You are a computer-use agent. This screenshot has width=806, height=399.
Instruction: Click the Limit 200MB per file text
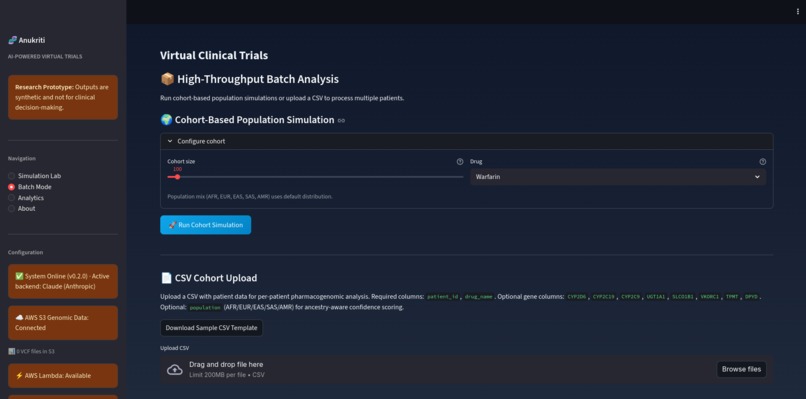click(227, 375)
